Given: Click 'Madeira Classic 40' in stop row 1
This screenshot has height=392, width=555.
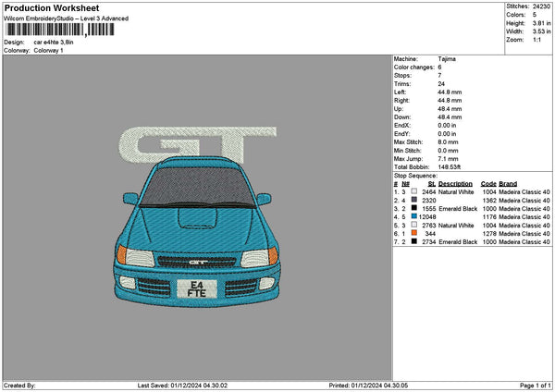Looking at the screenshot, I should [x=524, y=192].
